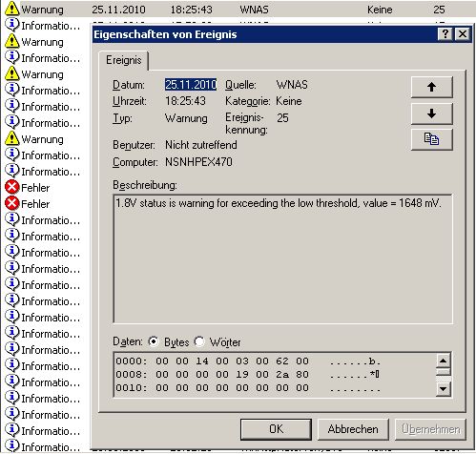
Task: Copy event details to clipboard
Action: 431,139
